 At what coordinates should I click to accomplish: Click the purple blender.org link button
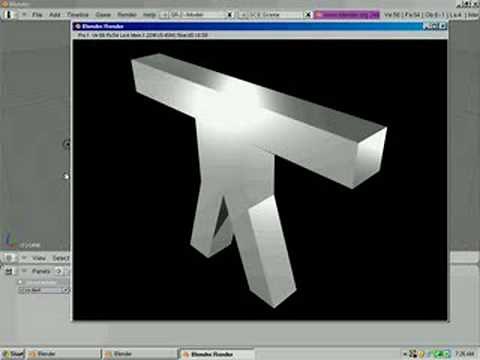pos(346,15)
